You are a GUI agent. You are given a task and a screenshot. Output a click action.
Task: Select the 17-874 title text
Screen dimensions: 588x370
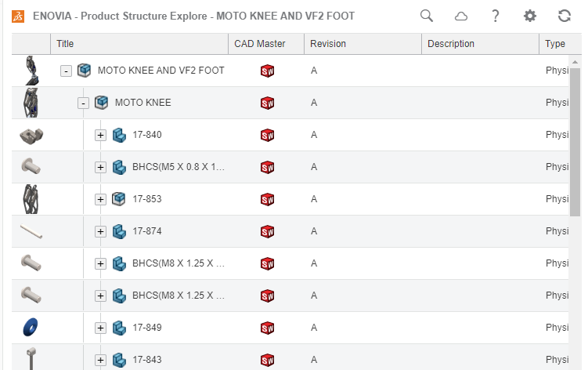click(147, 231)
